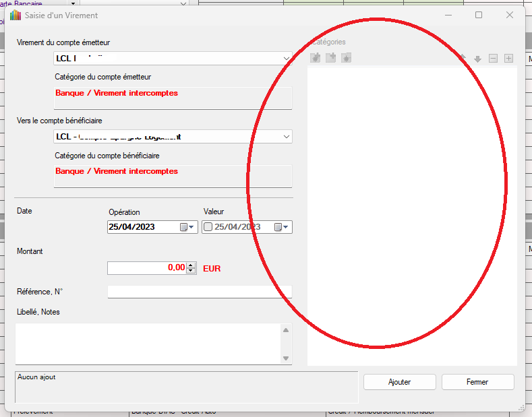This screenshot has width=532, height=417.
Task: Decrease Montant with the down spinner arrow
Action: point(191,271)
